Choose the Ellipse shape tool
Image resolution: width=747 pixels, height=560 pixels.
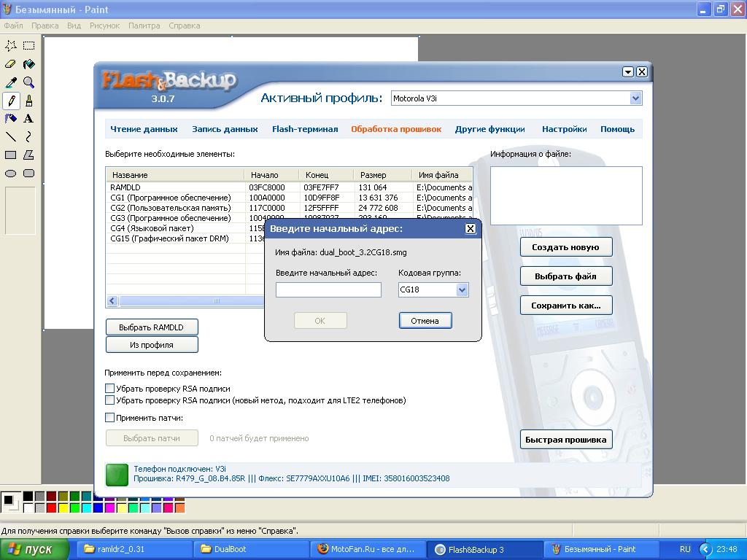tap(11, 174)
